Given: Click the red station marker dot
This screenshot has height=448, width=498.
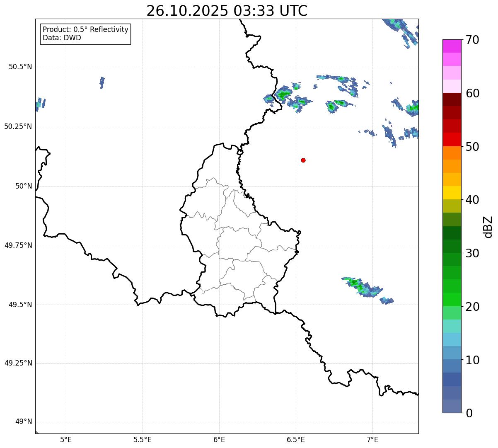Looking at the screenshot, I should click(x=303, y=160).
